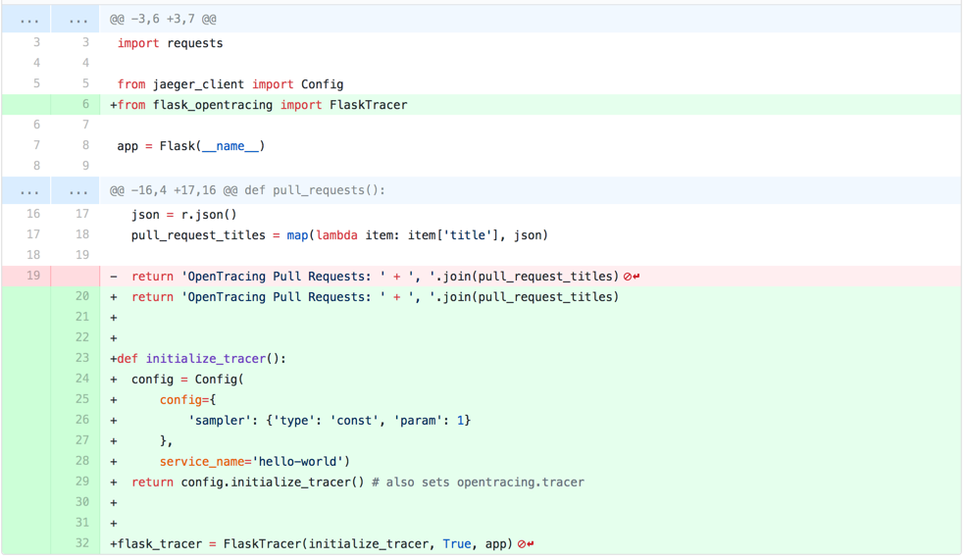The image size is (967, 560).
Task: Click the hunk header '@@ -16,4 +17,16 @@ def pull_requests():'
Action: coord(247,190)
